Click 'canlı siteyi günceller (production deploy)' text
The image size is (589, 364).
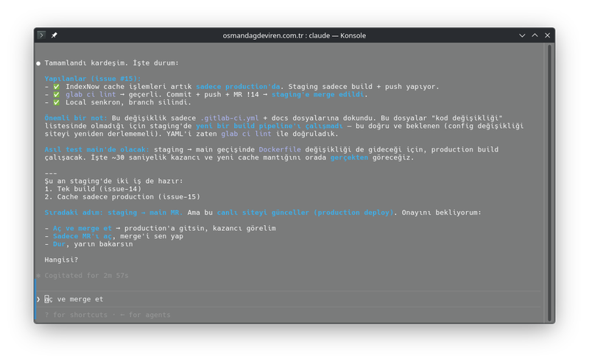click(305, 213)
